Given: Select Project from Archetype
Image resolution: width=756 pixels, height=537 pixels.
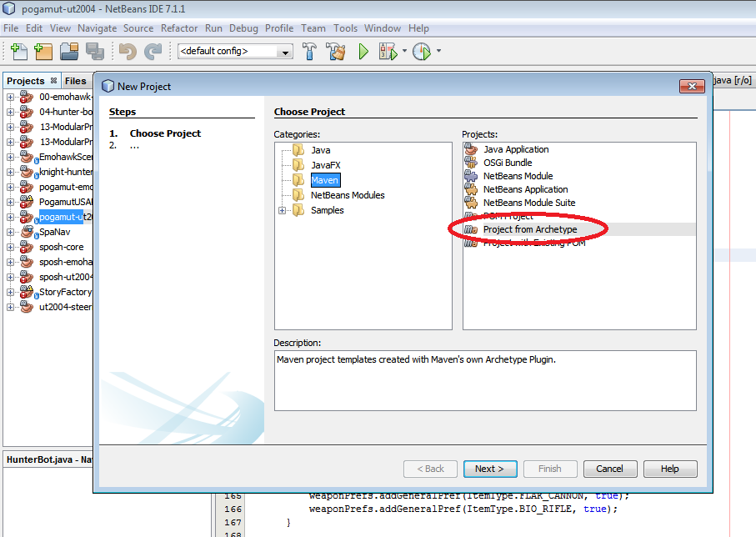Looking at the screenshot, I should (x=530, y=229).
